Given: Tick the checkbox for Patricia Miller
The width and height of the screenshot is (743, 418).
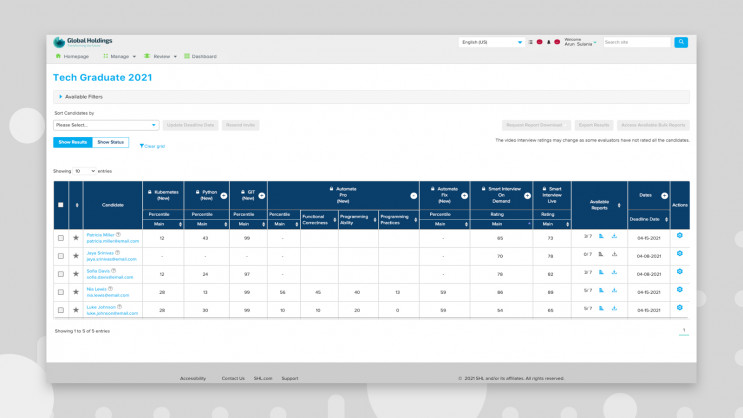Looking at the screenshot, I should 61,238.
